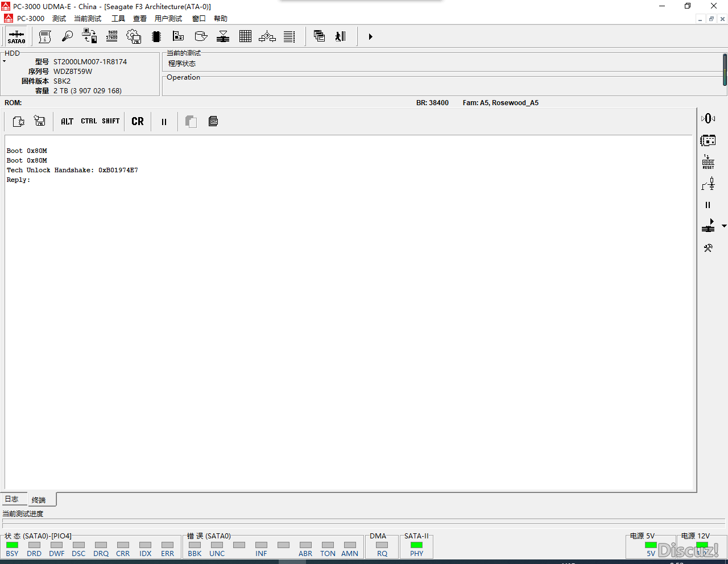The image size is (728, 564).
Task: Open the module directory icon
Action: [178, 36]
